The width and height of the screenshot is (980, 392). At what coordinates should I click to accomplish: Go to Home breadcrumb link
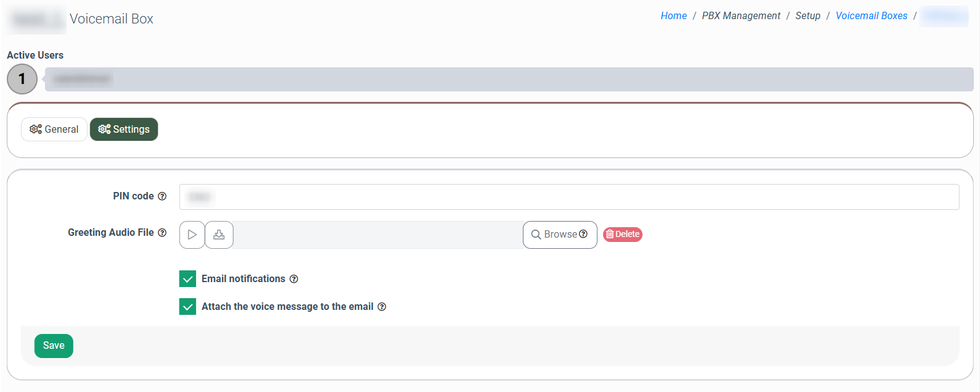[x=673, y=16]
